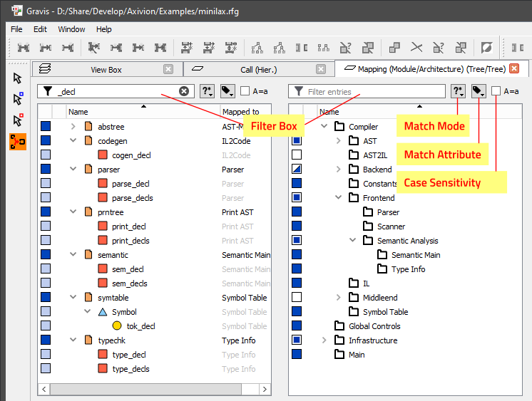
Task: Click the crossing lines toolbar icon
Action: 416,48
